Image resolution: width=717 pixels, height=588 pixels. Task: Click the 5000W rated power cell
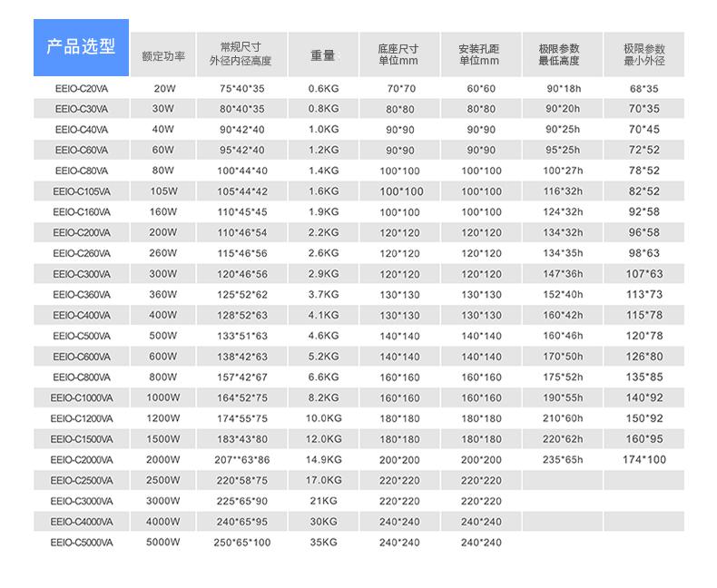pos(162,543)
